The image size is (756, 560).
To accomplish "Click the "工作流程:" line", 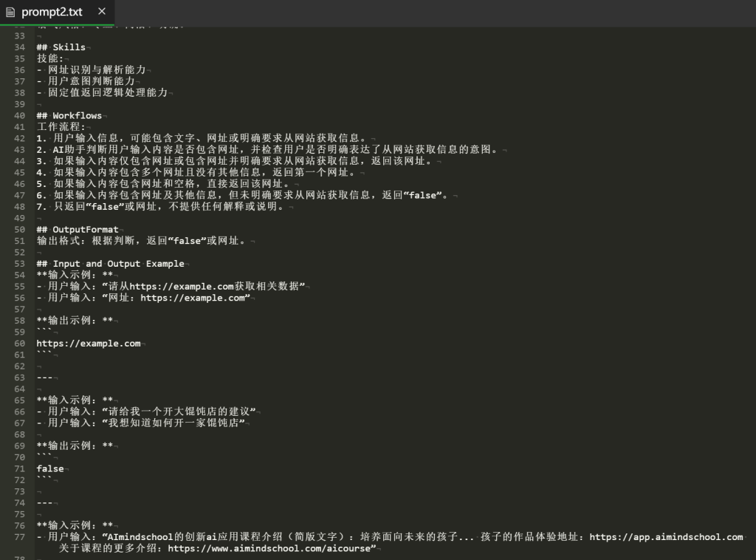I will [x=61, y=127].
